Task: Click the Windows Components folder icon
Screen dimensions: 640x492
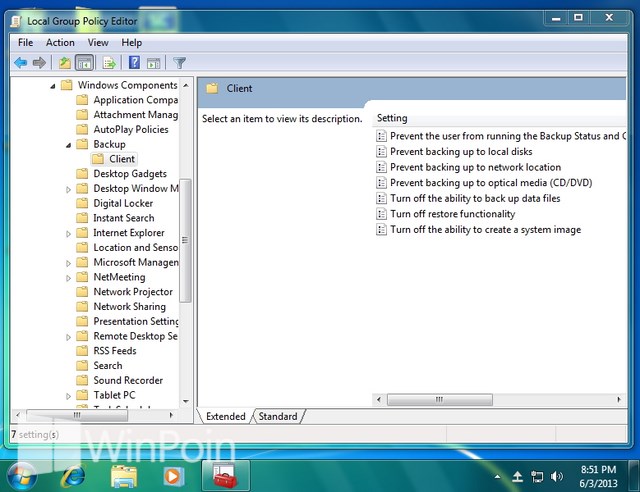Action: pos(67,85)
